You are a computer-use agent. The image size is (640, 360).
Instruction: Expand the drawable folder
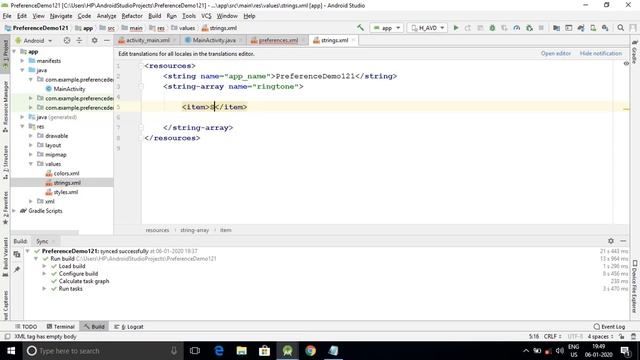coord(31,136)
